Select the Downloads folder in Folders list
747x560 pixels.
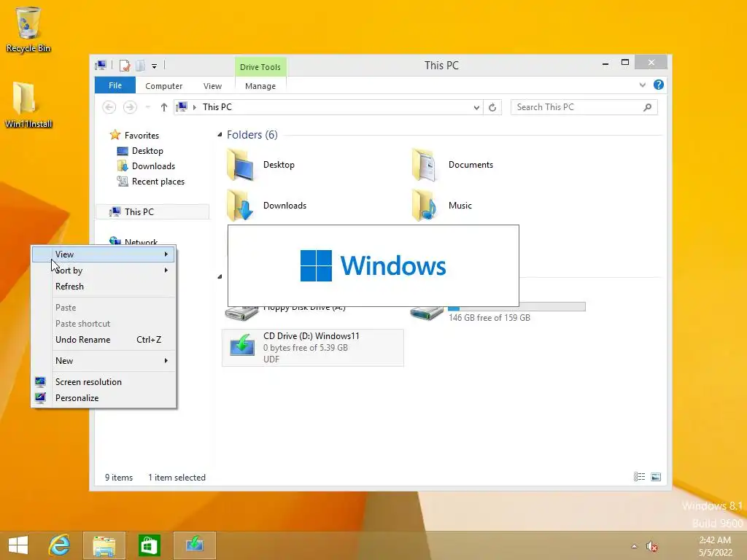coord(267,206)
